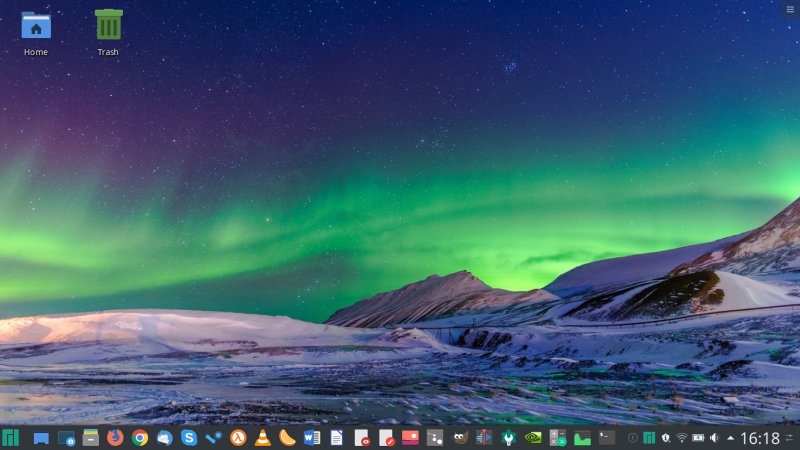Image resolution: width=800 pixels, height=450 pixels.
Task: Open the Thunderbird mail client
Action: pyautogui.click(x=164, y=438)
